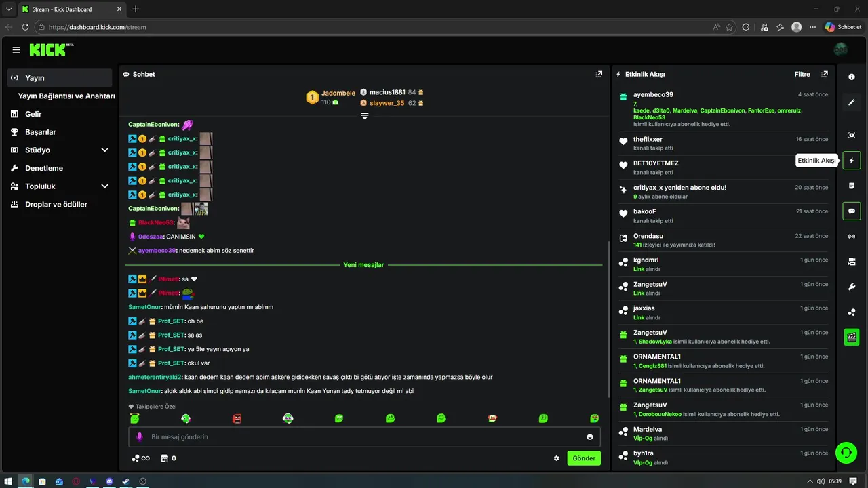
Task: Collapse the gift leaderboard arrow in chat
Action: click(x=365, y=116)
